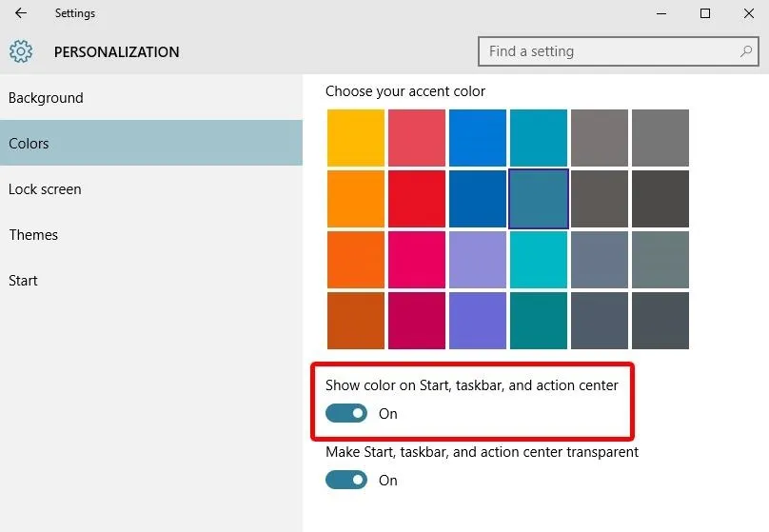Pick the amber orange swatch in second row
Image resolution: width=769 pixels, height=532 pixels.
[x=356, y=199]
